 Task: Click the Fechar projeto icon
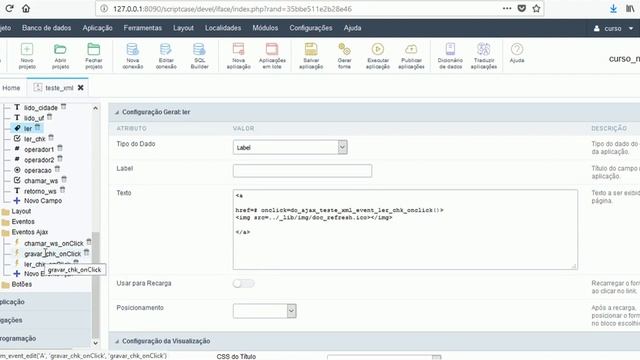click(x=94, y=56)
